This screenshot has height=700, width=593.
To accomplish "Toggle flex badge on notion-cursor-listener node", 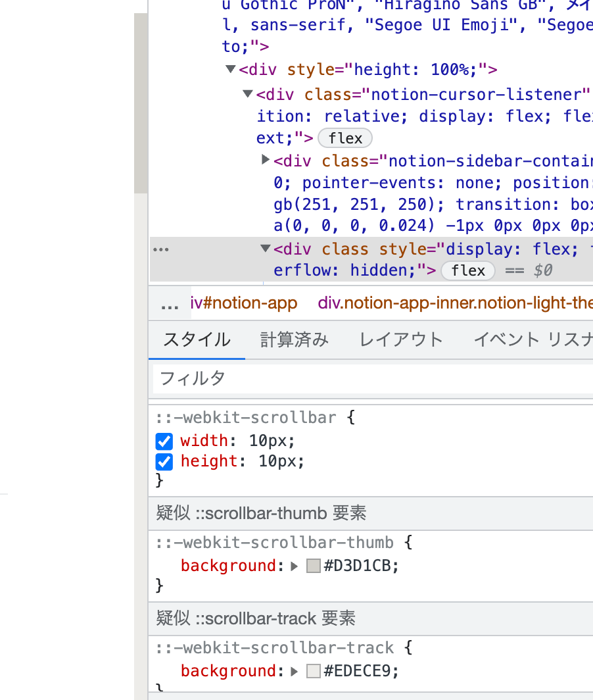I will (x=345, y=138).
